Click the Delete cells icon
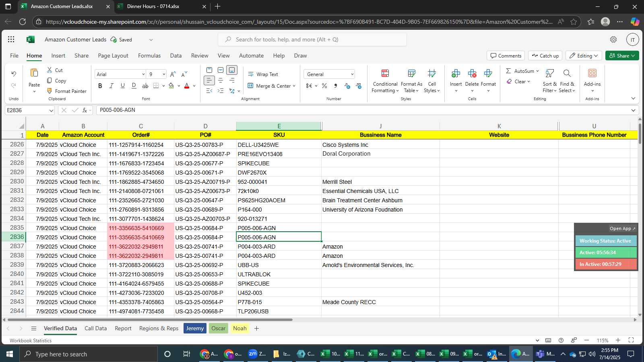This screenshot has width=644, height=362. tap(472, 73)
